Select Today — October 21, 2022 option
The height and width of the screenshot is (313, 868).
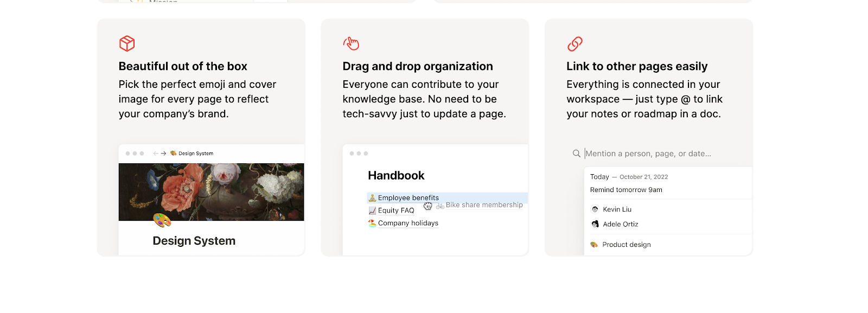click(x=629, y=177)
